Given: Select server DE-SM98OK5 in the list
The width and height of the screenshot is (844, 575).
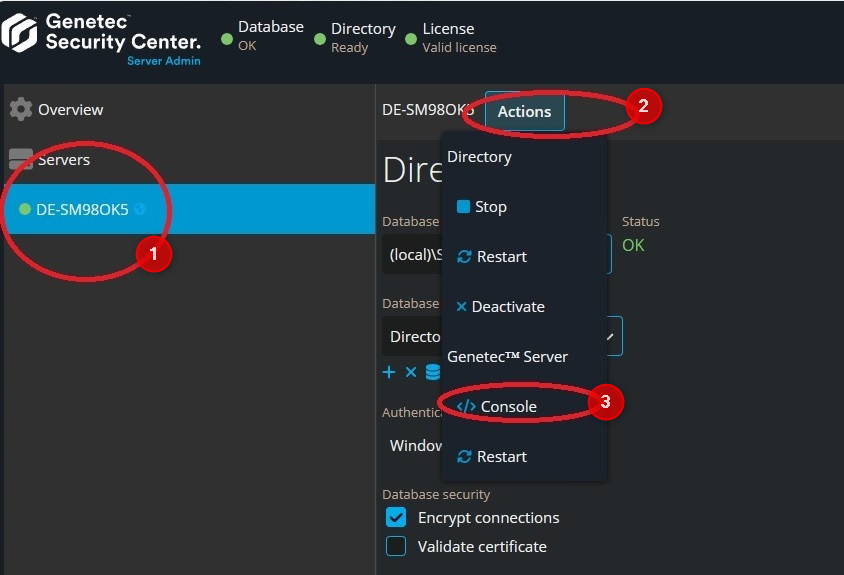Looking at the screenshot, I should point(189,209).
